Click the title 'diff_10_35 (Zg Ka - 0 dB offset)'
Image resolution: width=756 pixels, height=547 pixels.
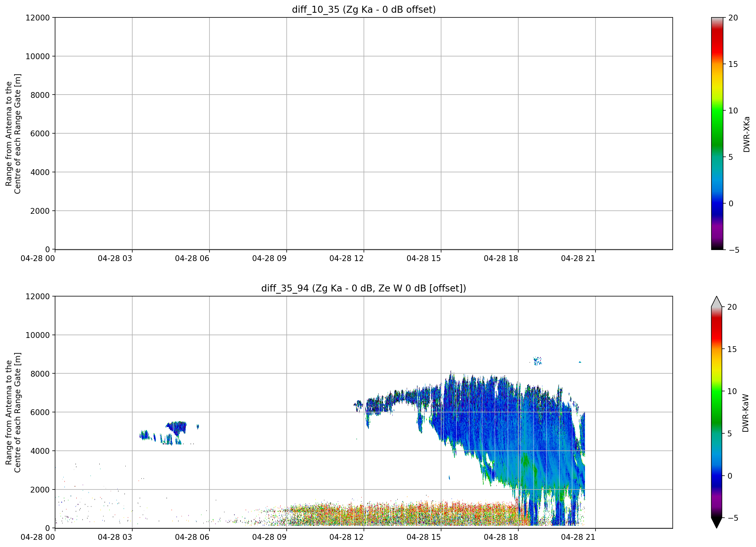(x=364, y=9)
